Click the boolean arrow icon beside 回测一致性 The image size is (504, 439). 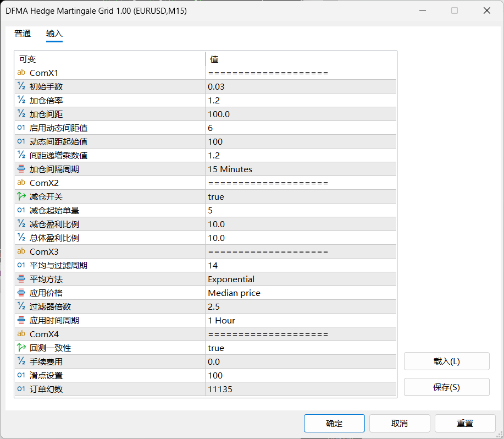(21, 348)
